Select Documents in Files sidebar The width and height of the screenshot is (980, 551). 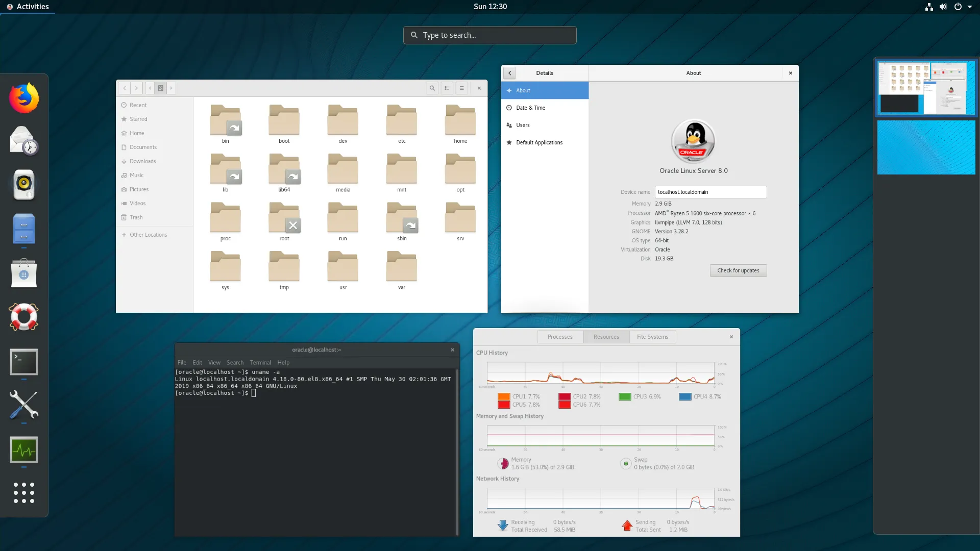tap(155, 147)
